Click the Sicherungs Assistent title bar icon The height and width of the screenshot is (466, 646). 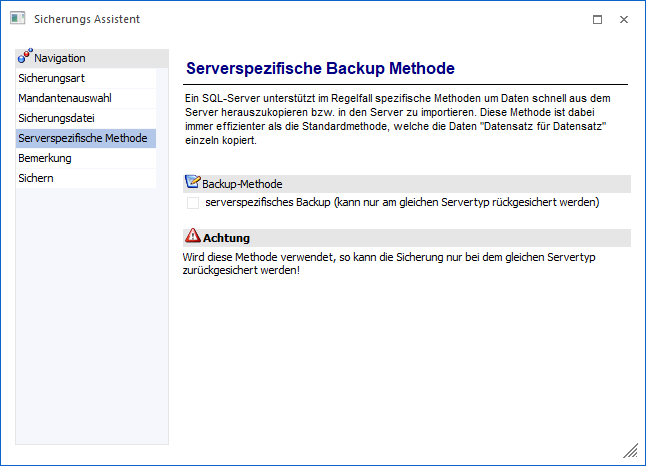[x=17, y=19]
